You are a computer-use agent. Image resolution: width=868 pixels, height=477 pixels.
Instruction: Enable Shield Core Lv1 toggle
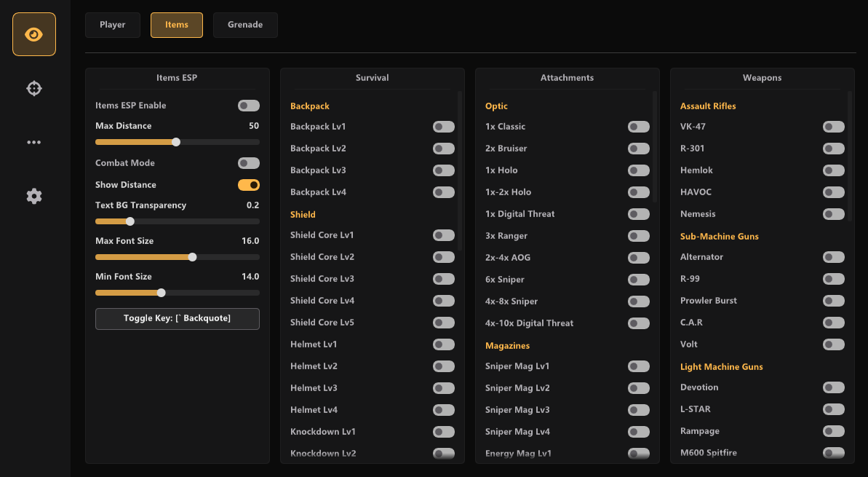pos(443,235)
